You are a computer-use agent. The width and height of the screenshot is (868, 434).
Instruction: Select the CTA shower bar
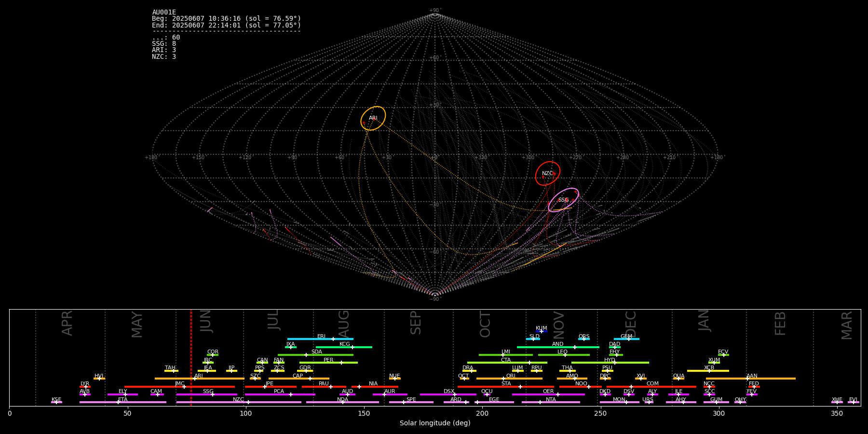click(x=507, y=363)
